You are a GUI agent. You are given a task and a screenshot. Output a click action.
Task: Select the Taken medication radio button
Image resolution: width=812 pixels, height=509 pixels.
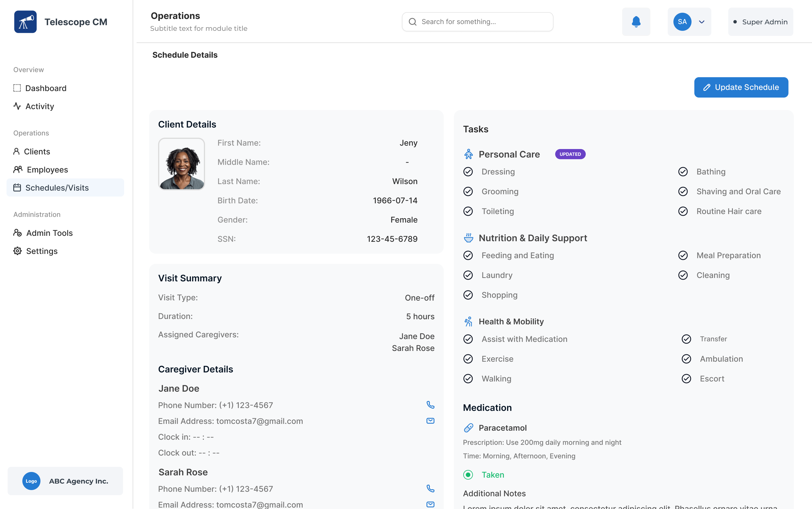point(468,475)
